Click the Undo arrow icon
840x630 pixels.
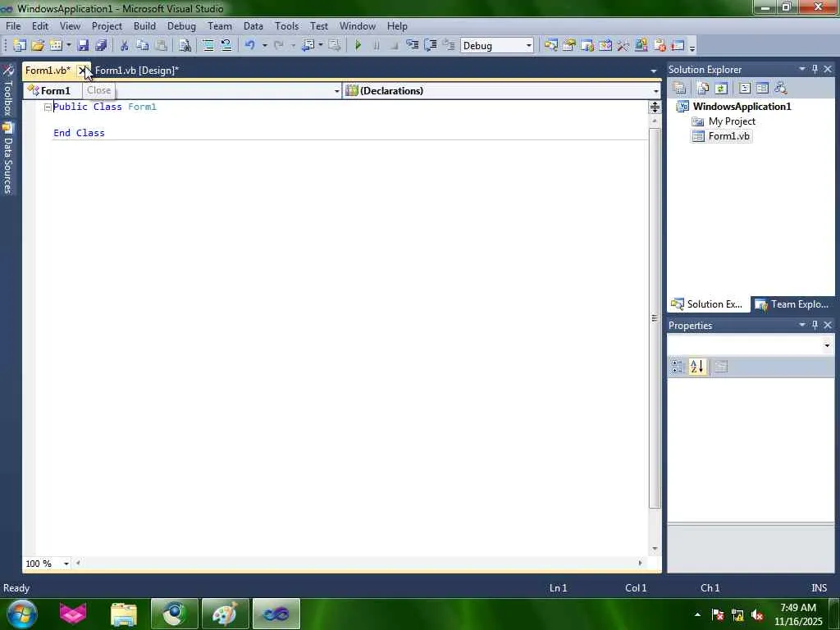250,46
